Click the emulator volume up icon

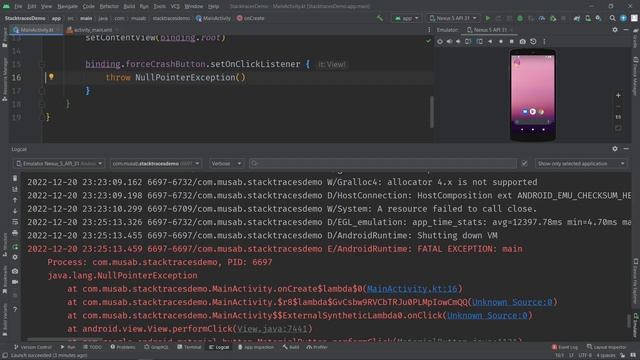click(x=449, y=42)
